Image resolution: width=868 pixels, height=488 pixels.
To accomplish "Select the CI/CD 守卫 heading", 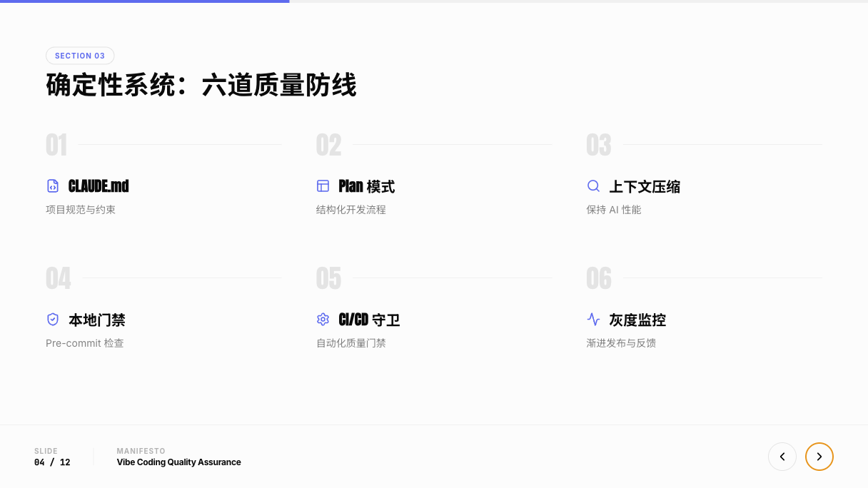I will pyautogui.click(x=369, y=320).
